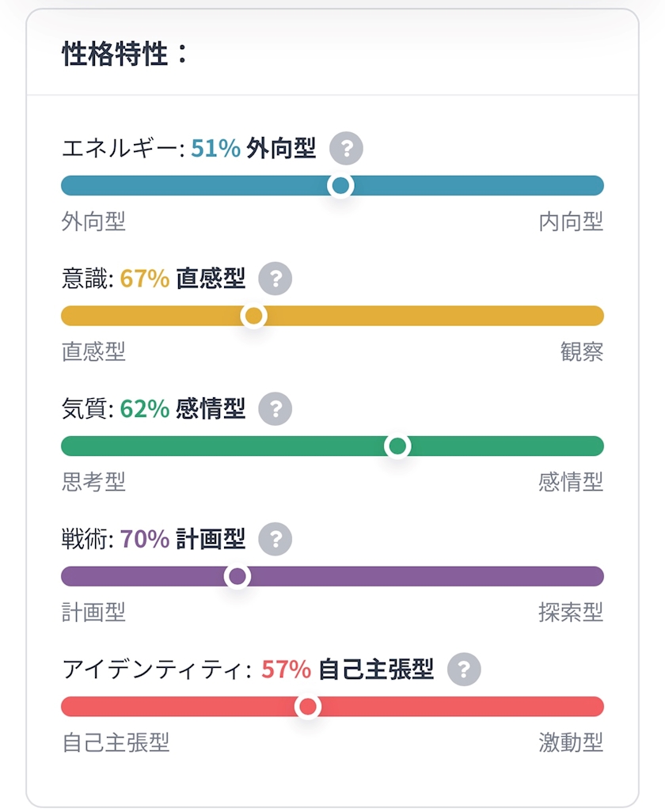This screenshot has width=665, height=812.
Task: Click the 激動型 label under the red bar
Action: click(571, 742)
